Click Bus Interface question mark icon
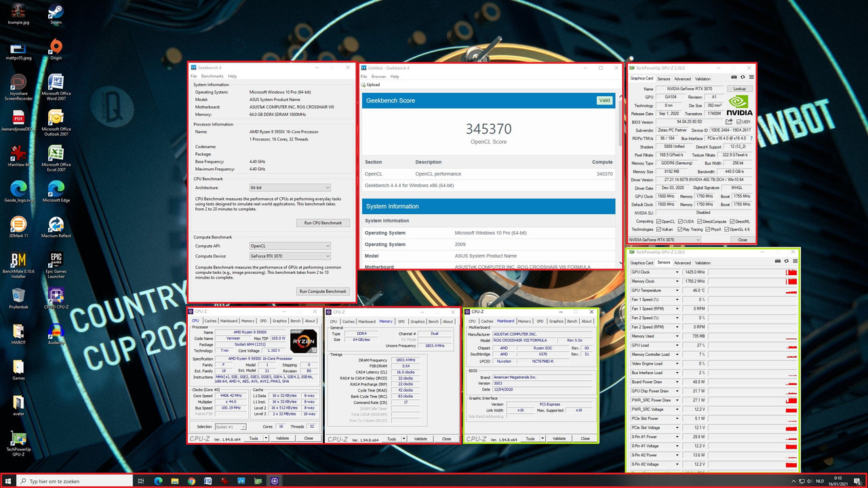Screen dimensions: 868x488 coord(750,138)
